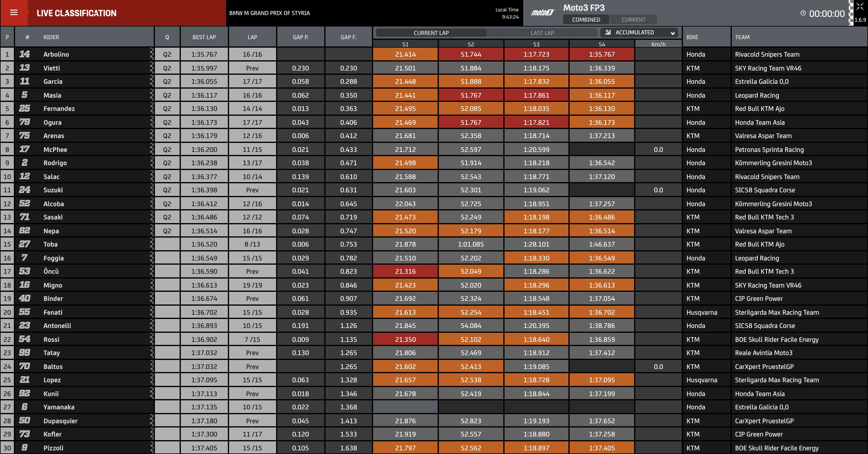Click Nepa's gap to first 0.747

[x=348, y=231]
